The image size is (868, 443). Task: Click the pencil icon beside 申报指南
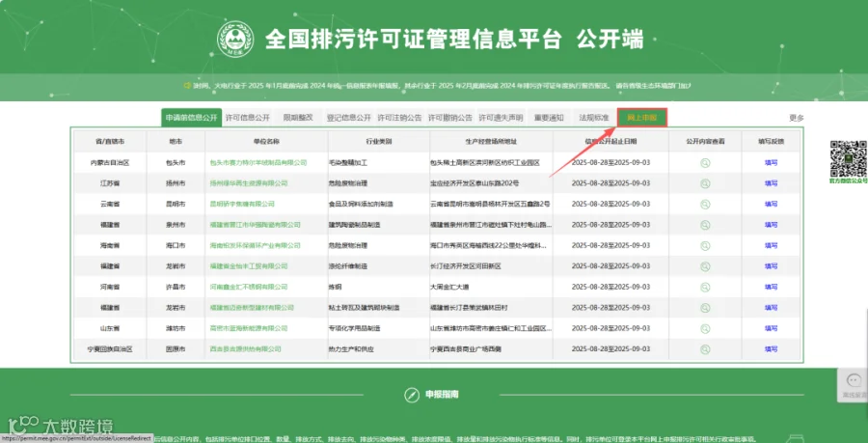(x=411, y=395)
